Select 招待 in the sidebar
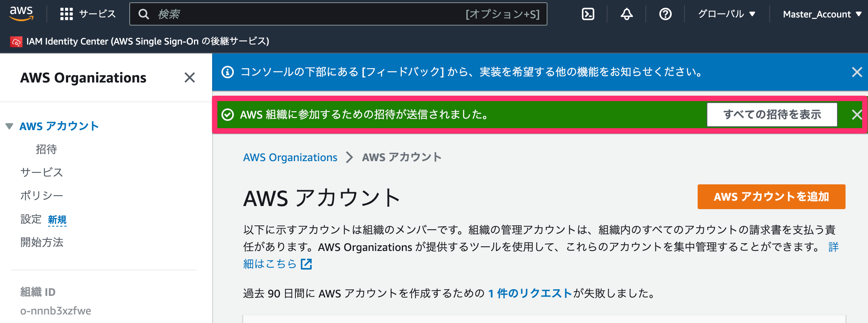This screenshot has height=323, width=868. click(46, 149)
